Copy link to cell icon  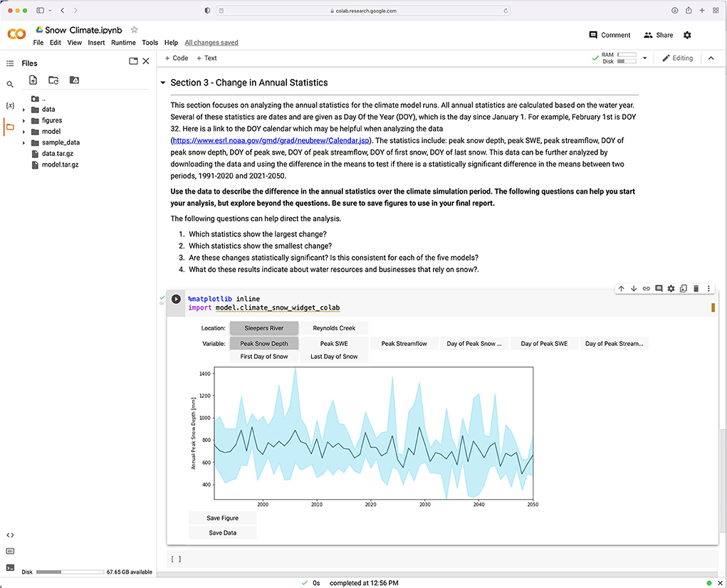click(647, 289)
